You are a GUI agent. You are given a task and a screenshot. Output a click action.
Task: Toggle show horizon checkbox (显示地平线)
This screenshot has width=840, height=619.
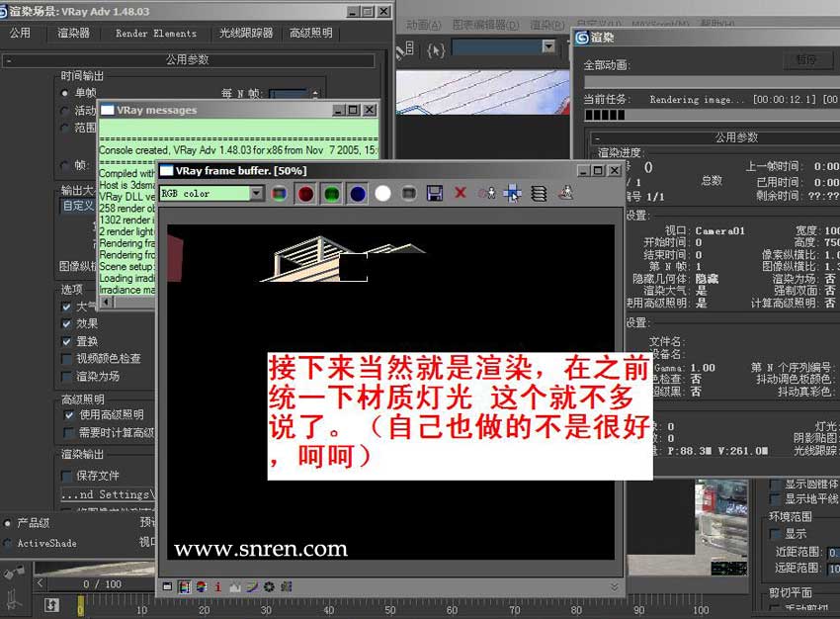pyautogui.click(x=775, y=499)
